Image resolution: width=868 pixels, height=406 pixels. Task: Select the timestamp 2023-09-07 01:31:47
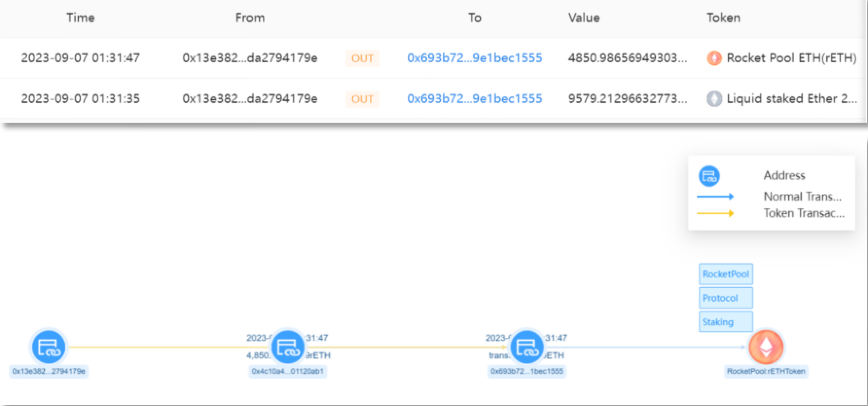(x=80, y=58)
